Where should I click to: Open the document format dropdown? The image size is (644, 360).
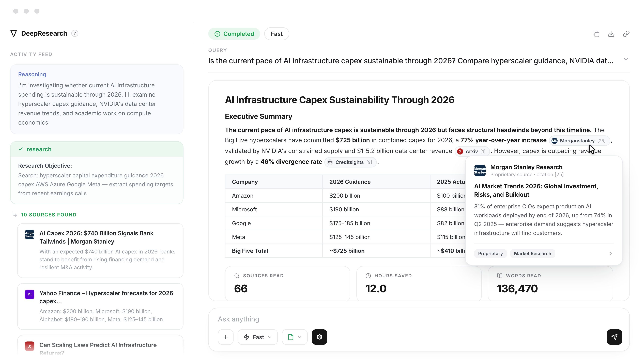point(295,337)
